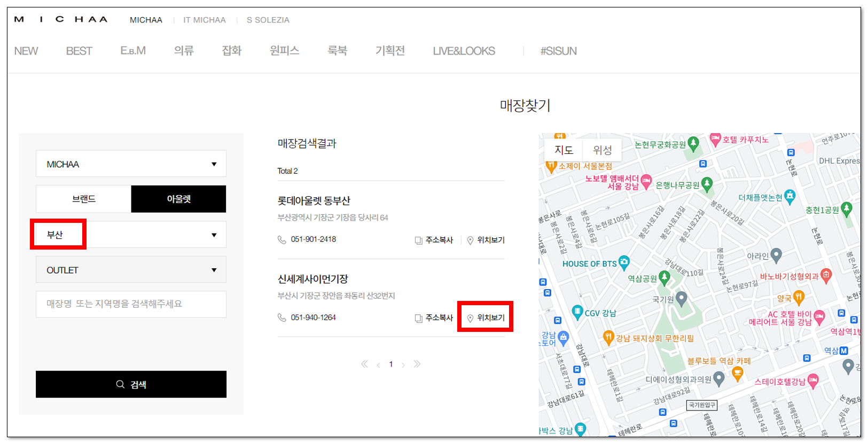Click 아라인 location marker on map

[x=776, y=255]
